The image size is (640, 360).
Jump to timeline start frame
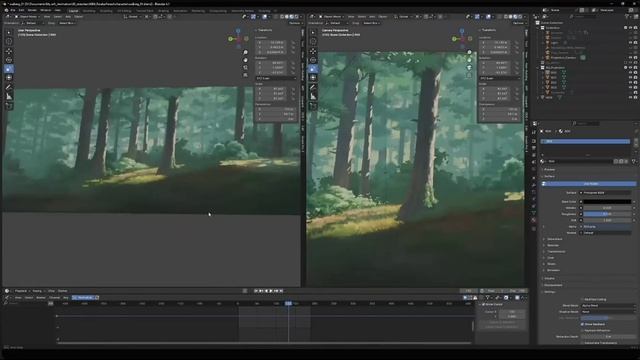(256, 291)
